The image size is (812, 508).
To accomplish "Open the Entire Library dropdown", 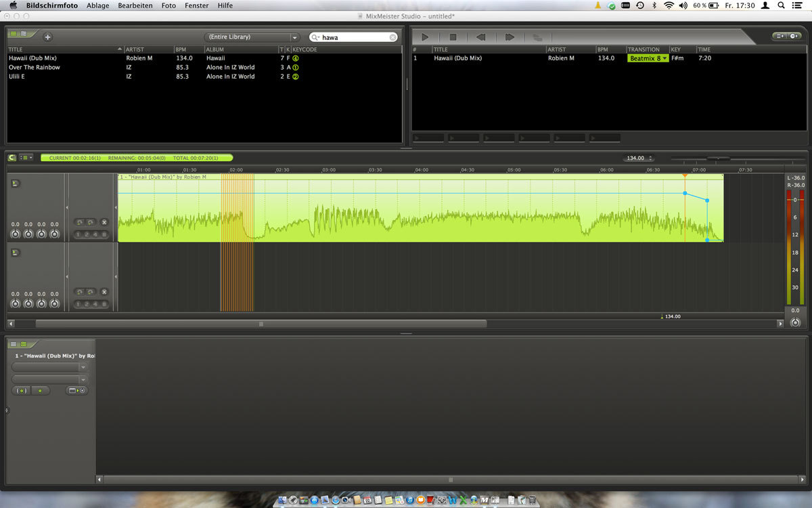I will pos(252,37).
